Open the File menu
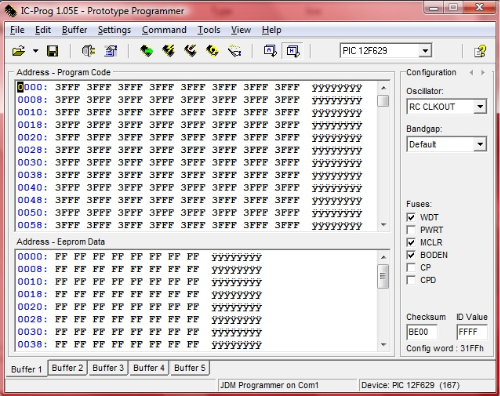This screenshot has height=396, width=500. 17,30
